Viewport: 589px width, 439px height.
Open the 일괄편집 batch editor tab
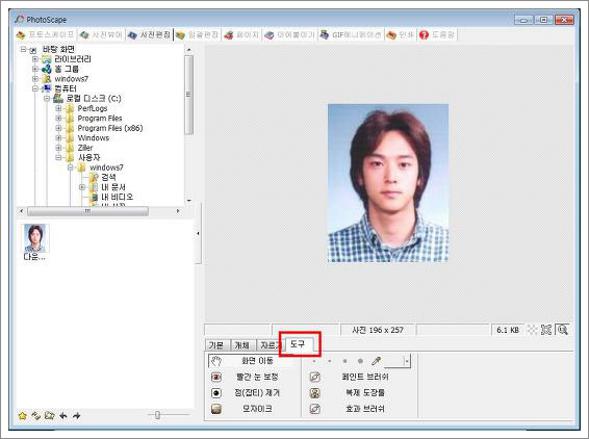pyautogui.click(x=197, y=35)
